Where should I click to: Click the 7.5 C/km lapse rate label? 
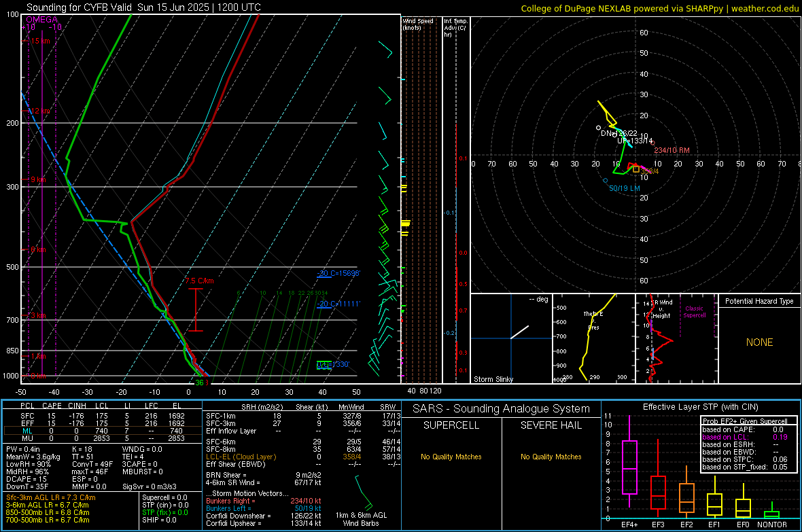(x=199, y=281)
